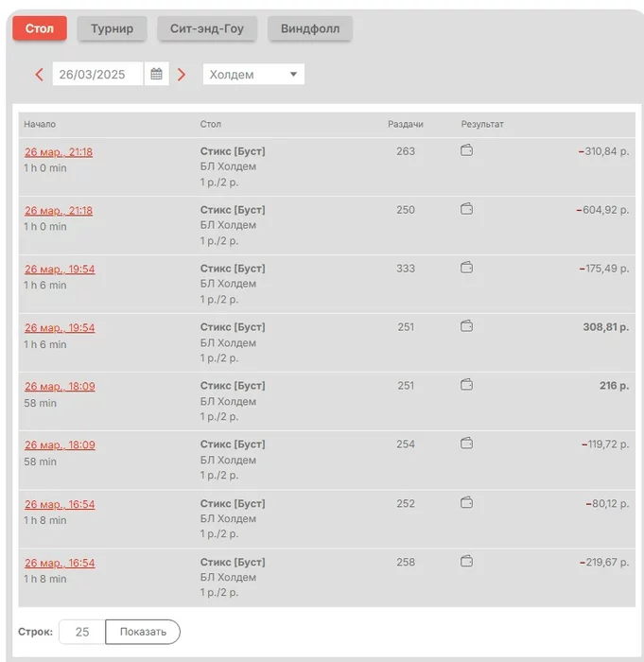The width and height of the screenshot is (644, 662).
Task: Click wallet icon in the −80,12 р. row
Action: 466,502
